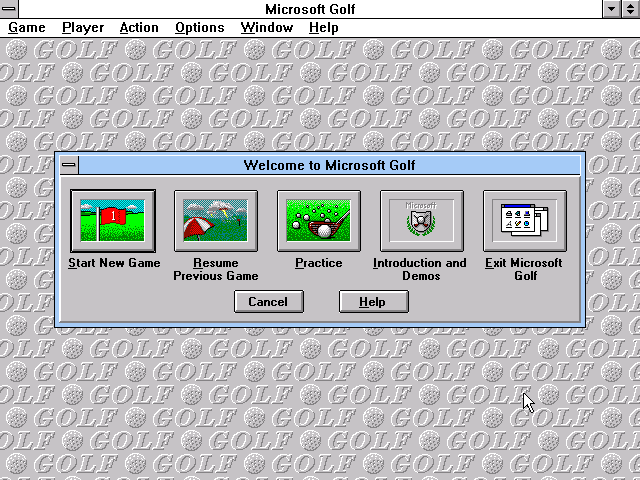Image resolution: width=640 pixels, height=480 pixels.
Task: Choose the Practice golf club icon
Action: (x=318, y=220)
